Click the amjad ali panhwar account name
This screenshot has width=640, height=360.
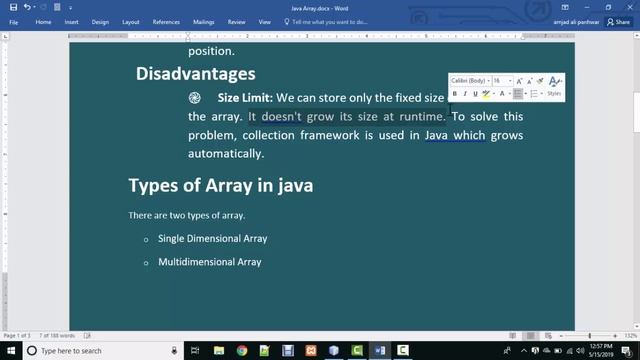point(576,22)
